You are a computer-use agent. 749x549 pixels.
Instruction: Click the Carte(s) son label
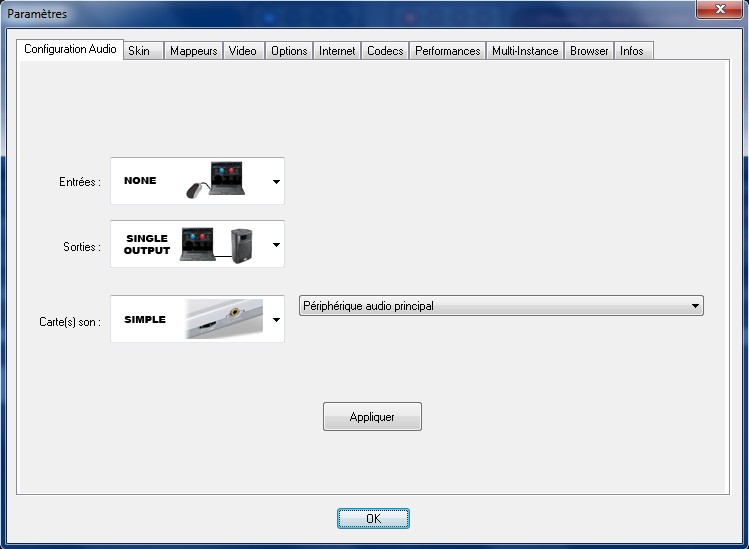click(x=70, y=322)
